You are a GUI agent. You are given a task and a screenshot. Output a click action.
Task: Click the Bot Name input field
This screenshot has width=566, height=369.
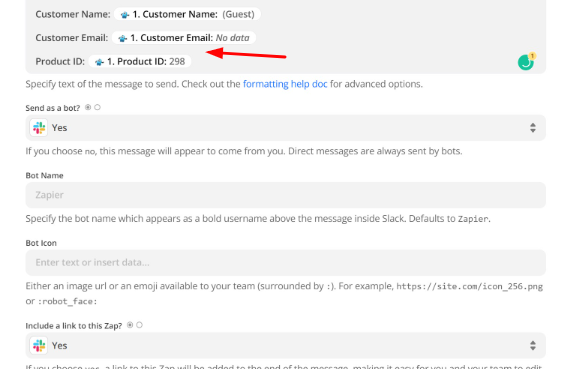286,195
